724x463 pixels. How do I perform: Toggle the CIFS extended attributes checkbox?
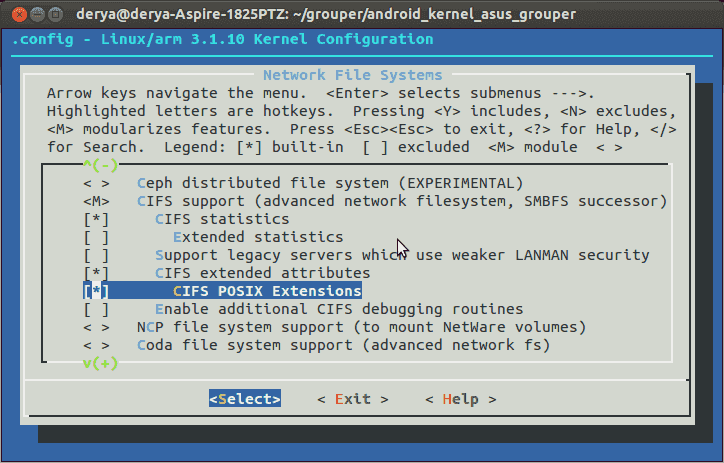pyautogui.click(x=96, y=273)
